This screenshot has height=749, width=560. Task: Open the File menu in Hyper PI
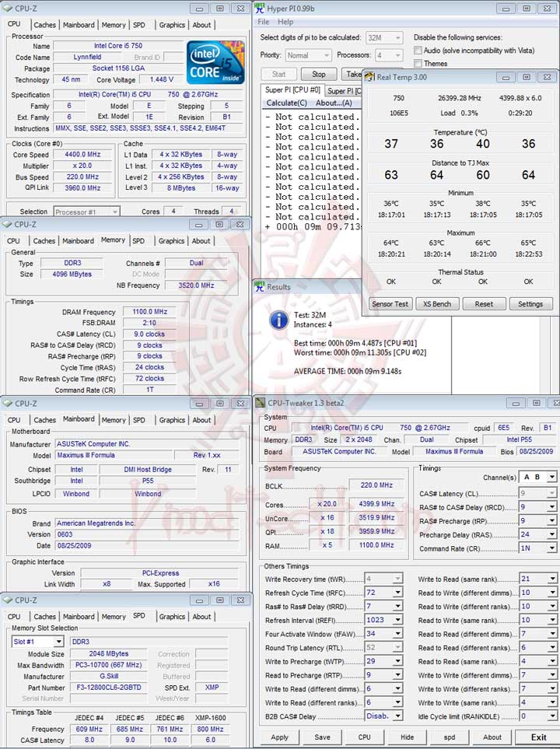click(263, 22)
